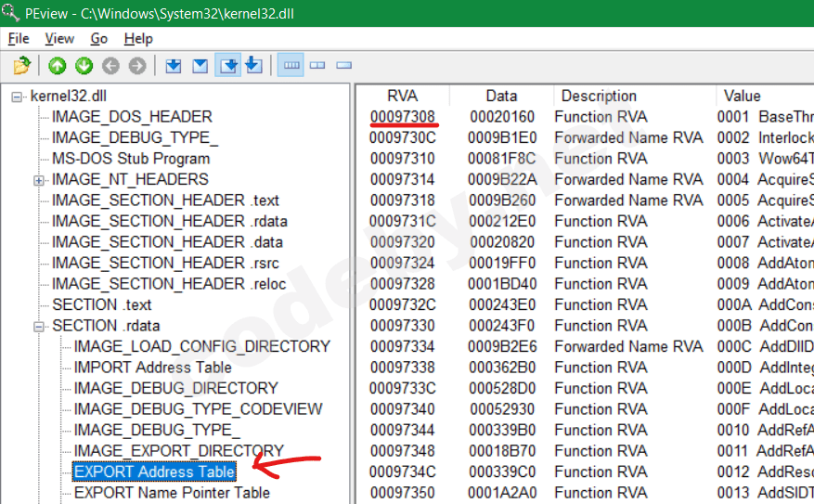
Task: Select EXPORT Name Pointer Table entry
Action: pyautogui.click(x=172, y=493)
